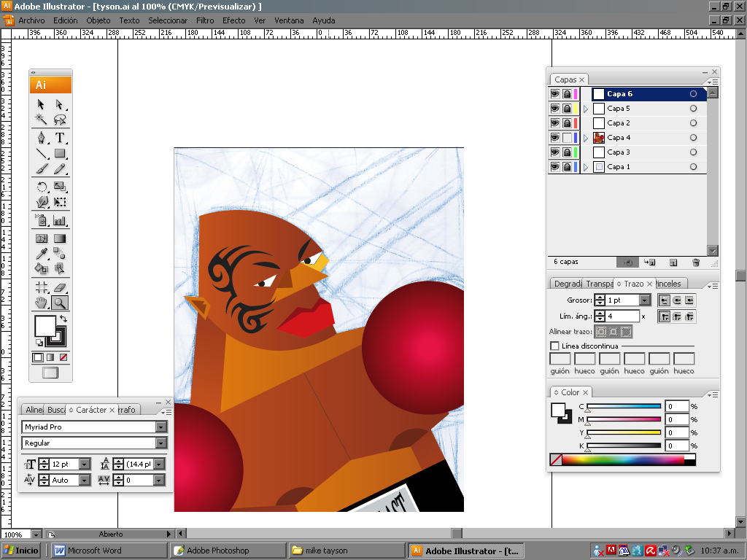Viewport: 747px width, 560px height.
Task: Hide the Capa 2 layer
Action: 554,122
